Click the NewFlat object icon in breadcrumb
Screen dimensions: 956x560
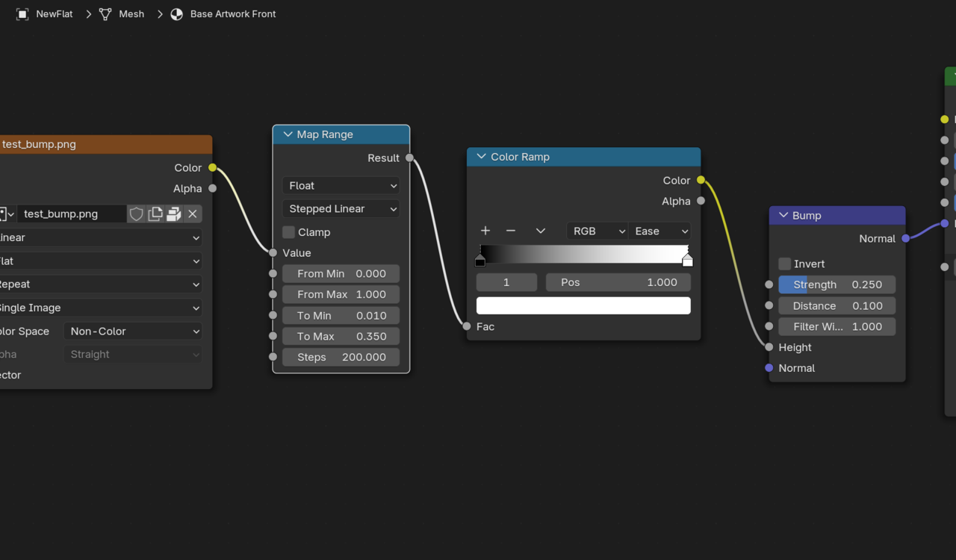(22, 14)
